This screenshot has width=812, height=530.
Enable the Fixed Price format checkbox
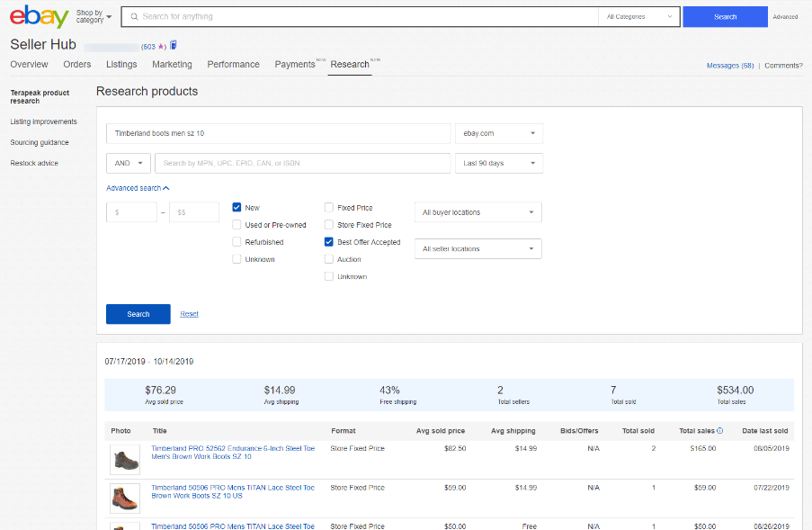pos(328,207)
